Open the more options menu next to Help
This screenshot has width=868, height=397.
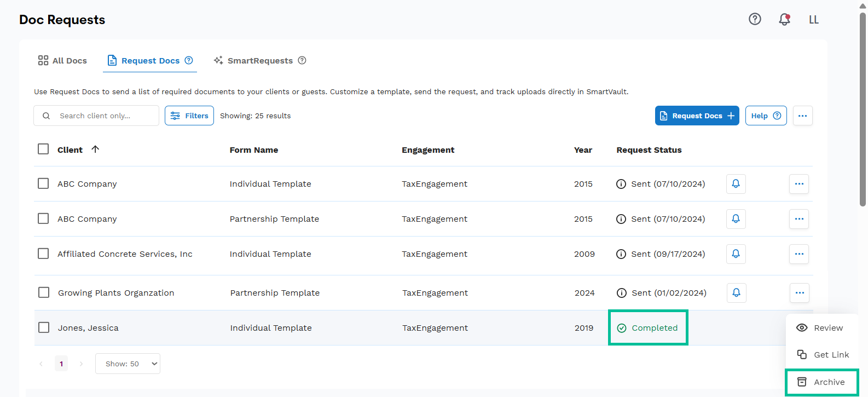pyautogui.click(x=802, y=116)
